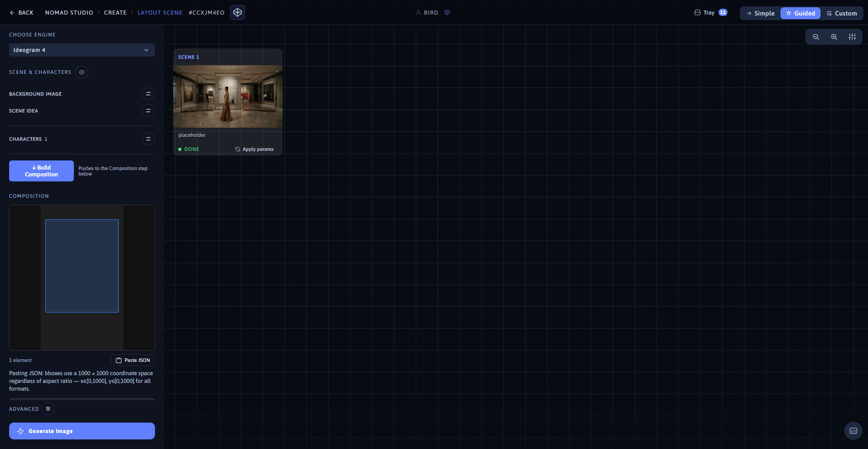Click the Paste JSON button

133,360
